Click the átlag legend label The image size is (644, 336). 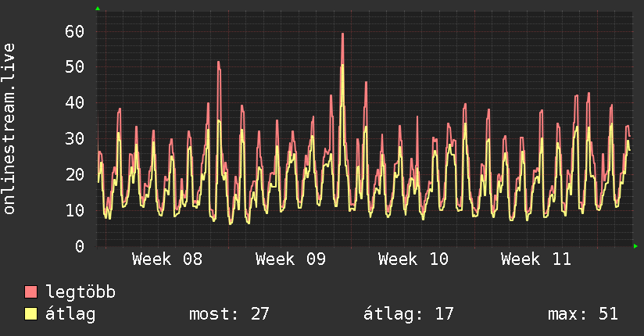coord(71,314)
